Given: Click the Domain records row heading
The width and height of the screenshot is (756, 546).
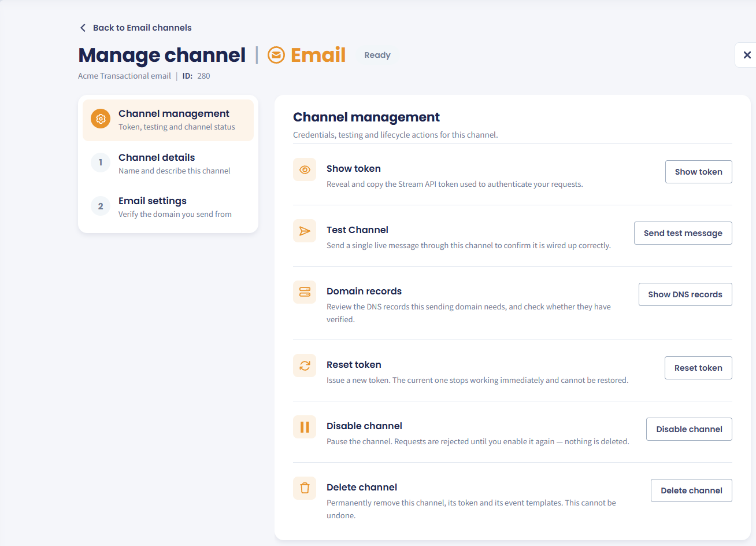Looking at the screenshot, I should click(364, 291).
